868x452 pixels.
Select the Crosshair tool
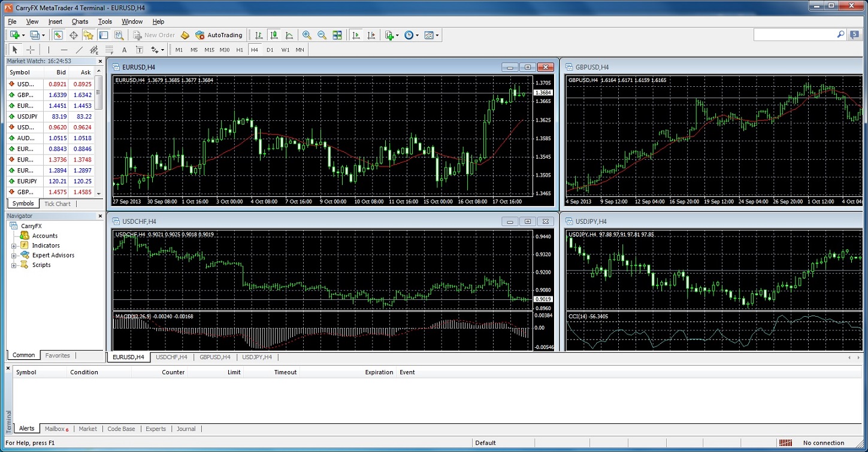coord(31,50)
